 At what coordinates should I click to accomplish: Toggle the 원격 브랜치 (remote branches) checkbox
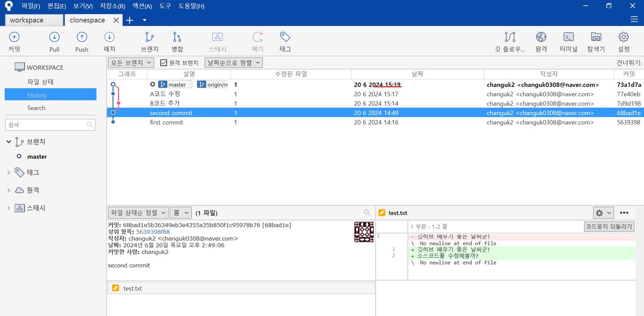click(163, 63)
